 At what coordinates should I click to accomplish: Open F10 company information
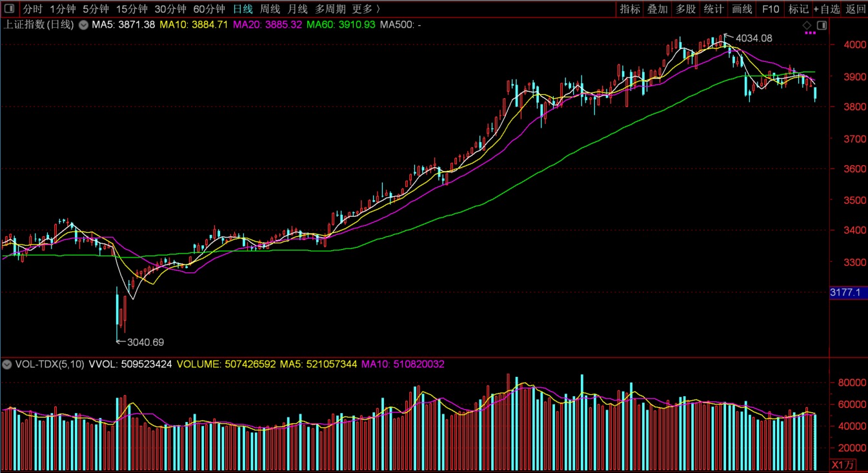coord(771,9)
